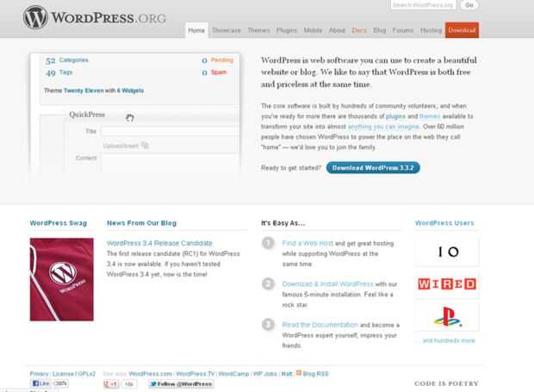534x392 pixels.
Task: Focus the Search WordPress.org field
Action: pyautogui.click(x=423, y=5)
